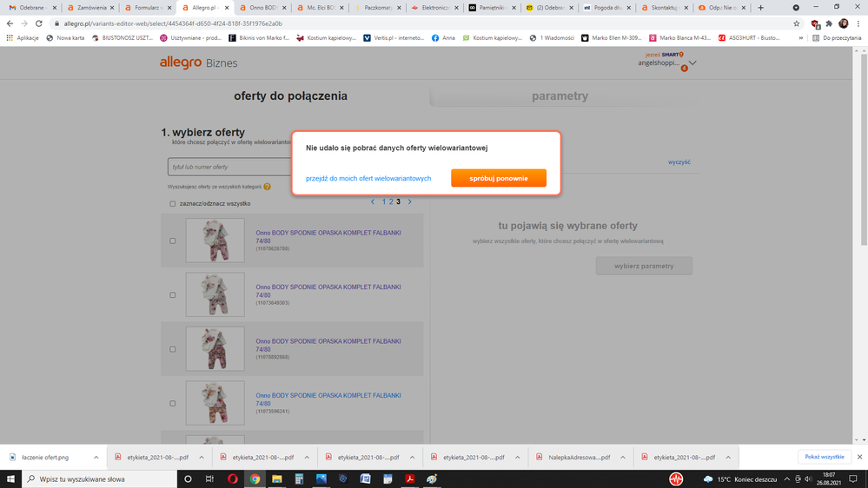The image size is (868, 488).
Task: Open Chrome menu three dots
Action: click(858, 23)
